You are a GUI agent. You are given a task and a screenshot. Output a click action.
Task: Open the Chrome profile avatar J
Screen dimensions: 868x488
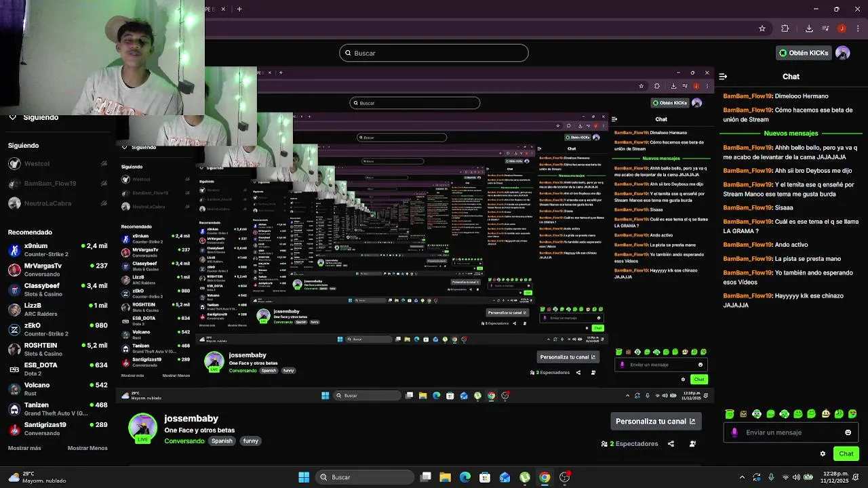tap(842, 28)
